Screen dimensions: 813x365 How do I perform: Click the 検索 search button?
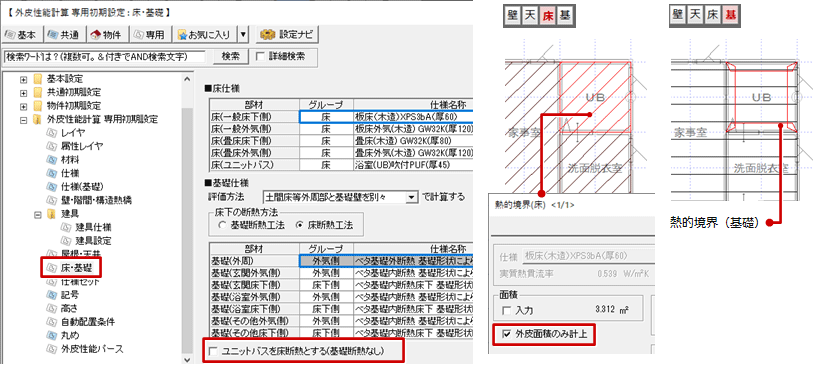[230, 56]
